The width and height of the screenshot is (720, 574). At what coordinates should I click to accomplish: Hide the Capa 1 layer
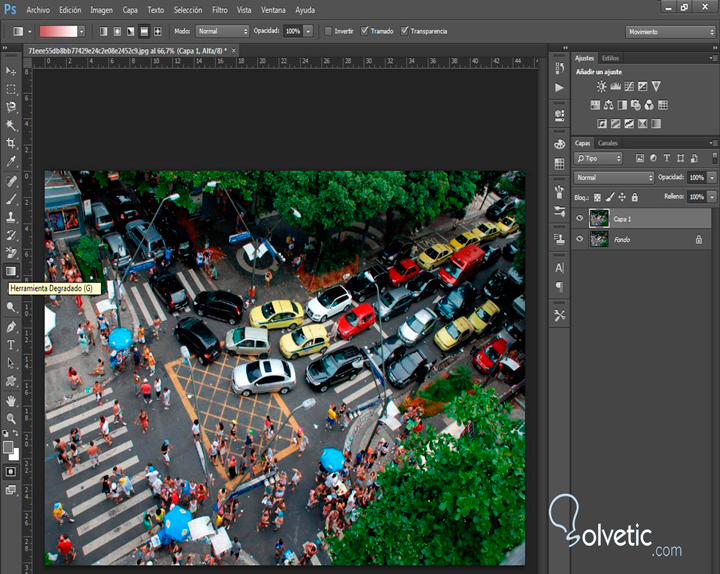[580, 218]
